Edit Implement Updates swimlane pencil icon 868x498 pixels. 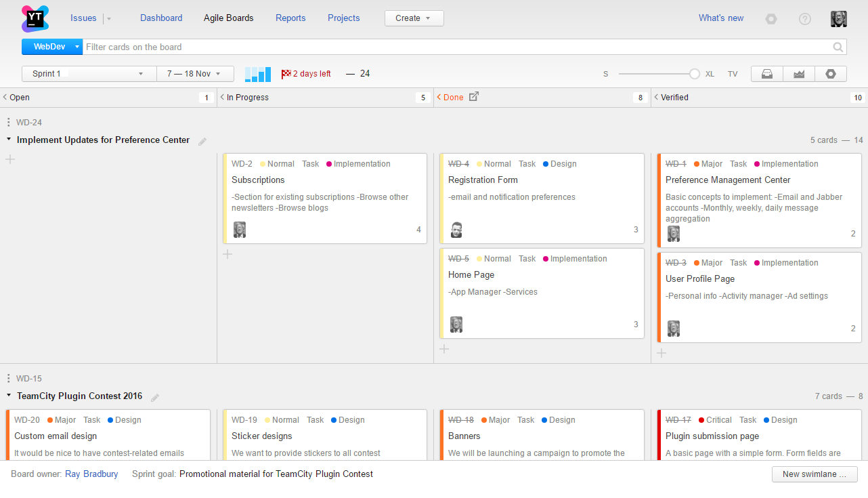(202, 141)
